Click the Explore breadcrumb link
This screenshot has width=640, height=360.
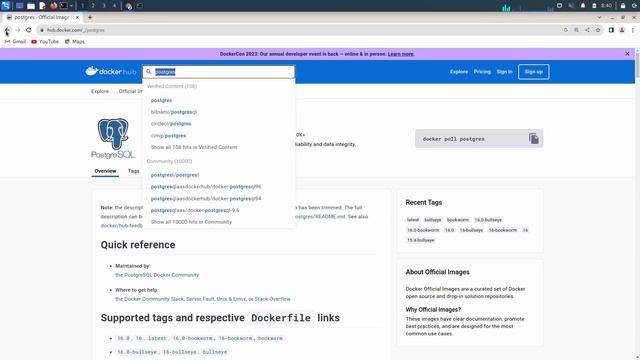coord(100,91)
